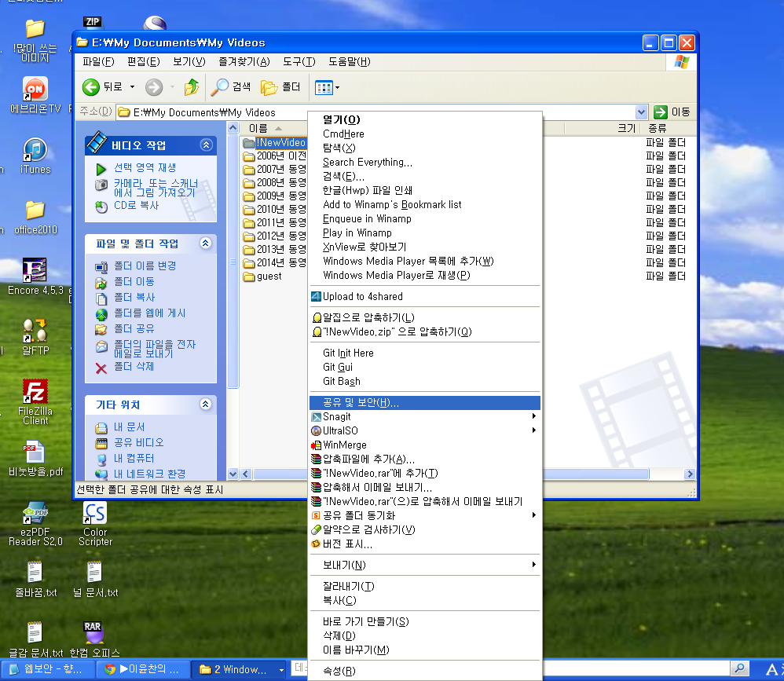Open the Search (검색) toolbar button

coord(231,87)
